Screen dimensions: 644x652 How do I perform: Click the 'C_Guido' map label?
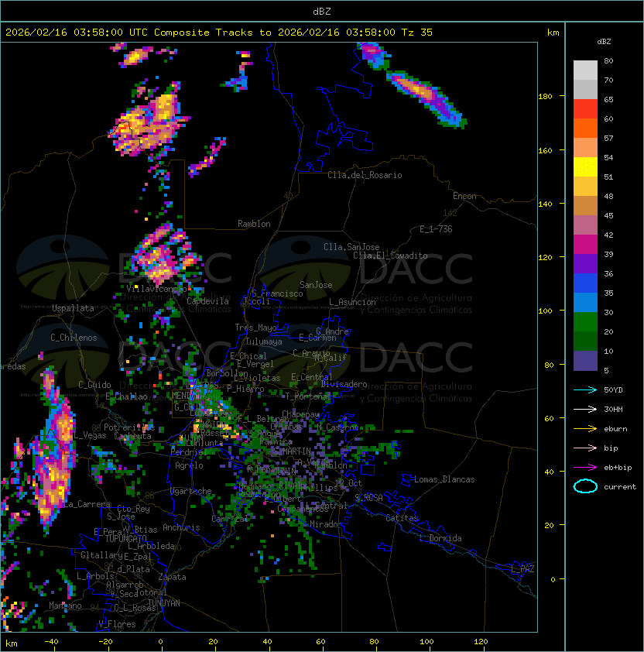click(94, 385)
